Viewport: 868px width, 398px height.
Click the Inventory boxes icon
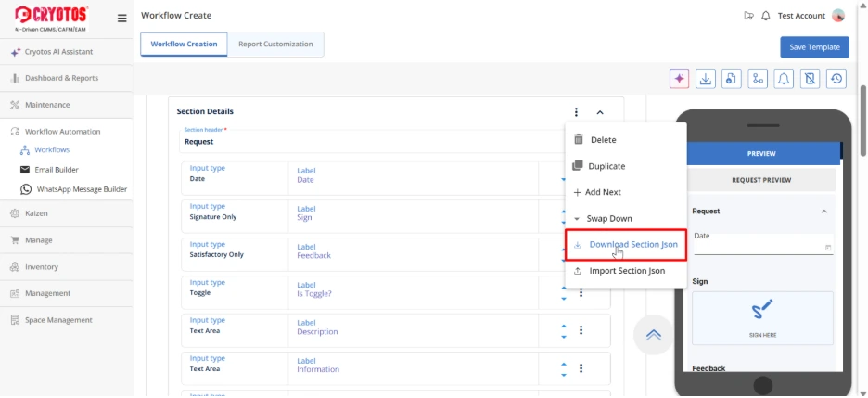(x=15, y=267)
